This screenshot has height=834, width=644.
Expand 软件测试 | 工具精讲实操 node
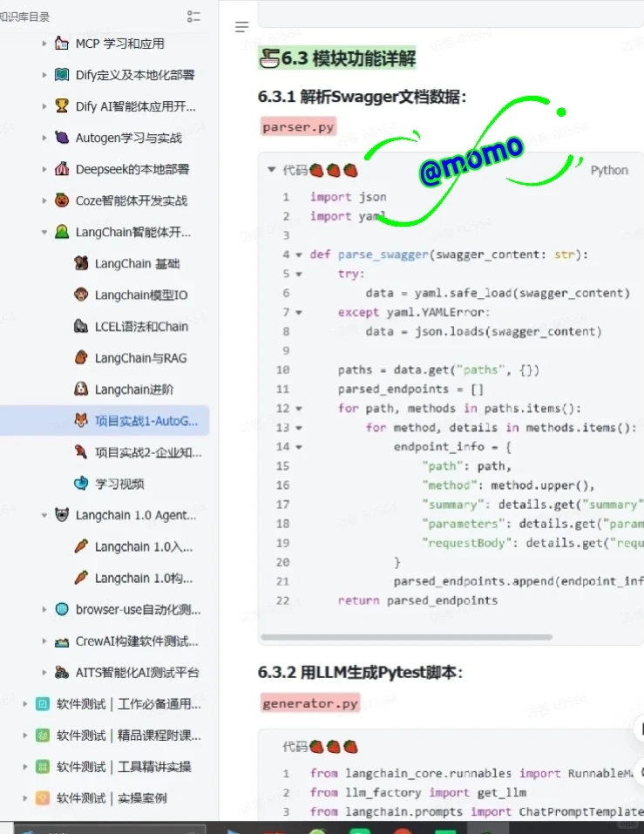pyautogui.click(x=24, y=766)
